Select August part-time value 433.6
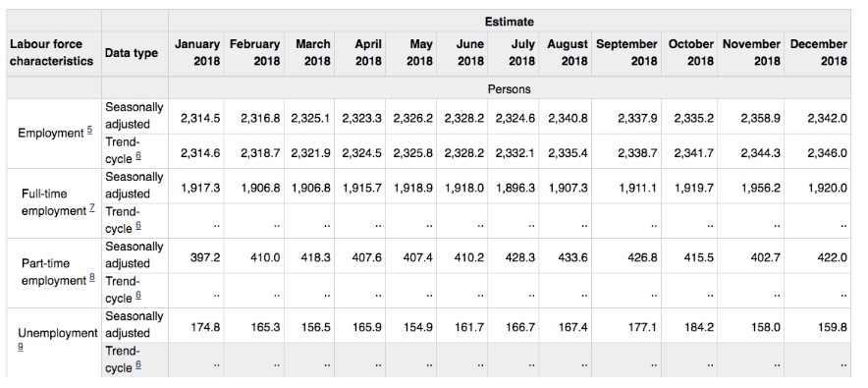The image size is (868, 388). pyautogui.click(x=566, y=256)
